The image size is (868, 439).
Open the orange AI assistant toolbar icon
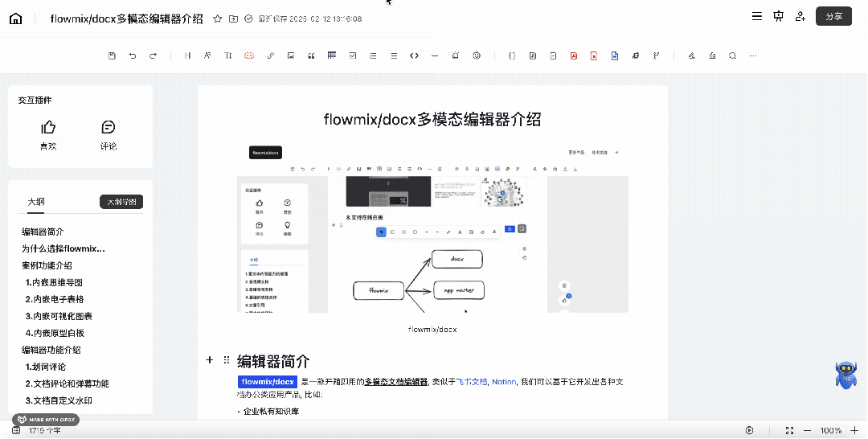249,56
